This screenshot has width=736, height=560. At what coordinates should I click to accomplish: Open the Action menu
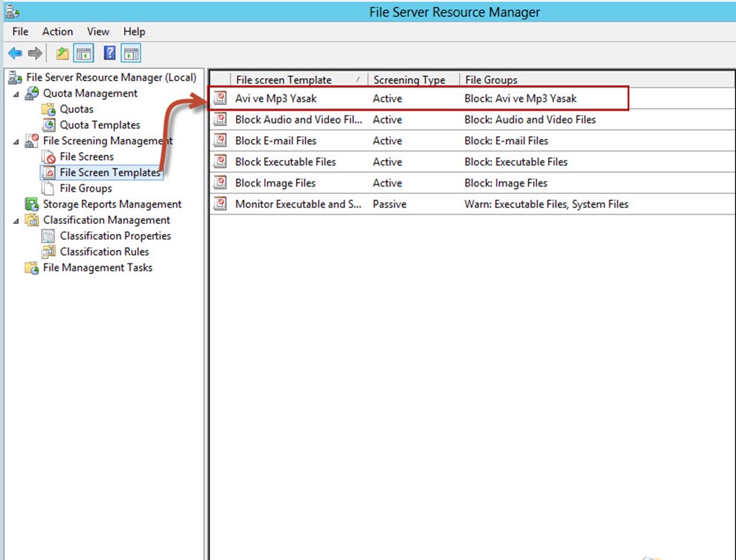pyautogui.click(x=57, y=32)
